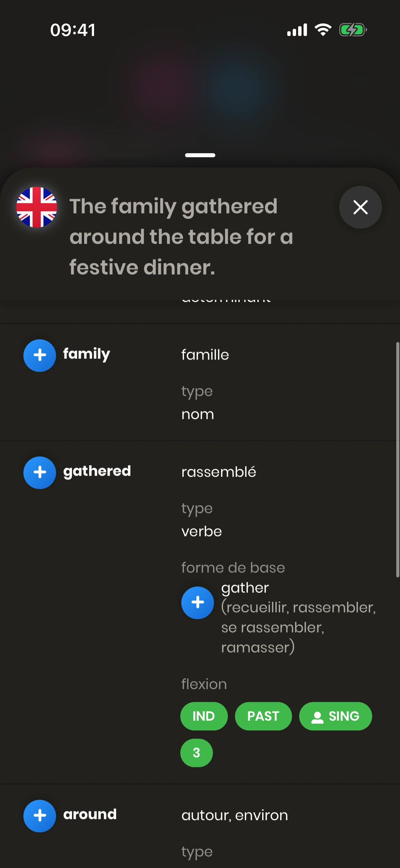Image resolution: width=400 pixels, height=868 pixels.
Task: Select the IND flexion tag
Action: click(204, 716)
